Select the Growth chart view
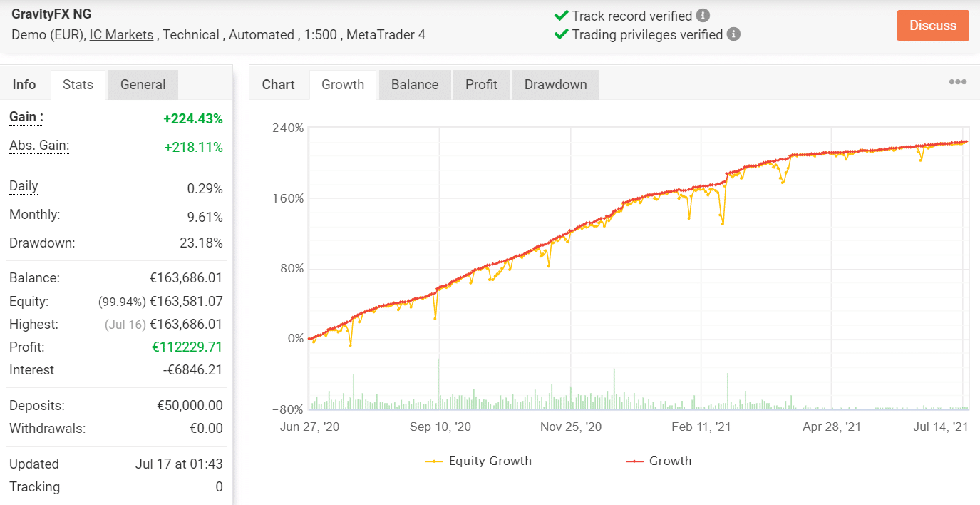980x505 pixels. [342, 84]
